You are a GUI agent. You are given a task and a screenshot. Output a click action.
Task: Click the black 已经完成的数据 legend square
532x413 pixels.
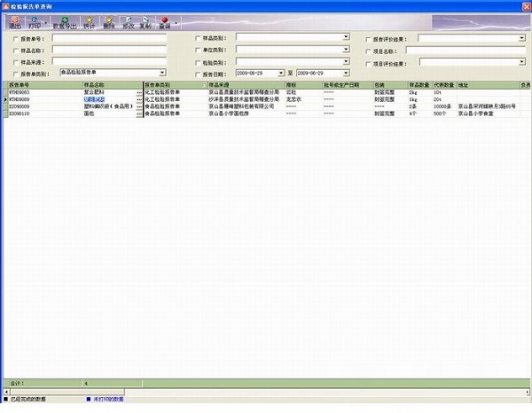(x=6, y=399)
